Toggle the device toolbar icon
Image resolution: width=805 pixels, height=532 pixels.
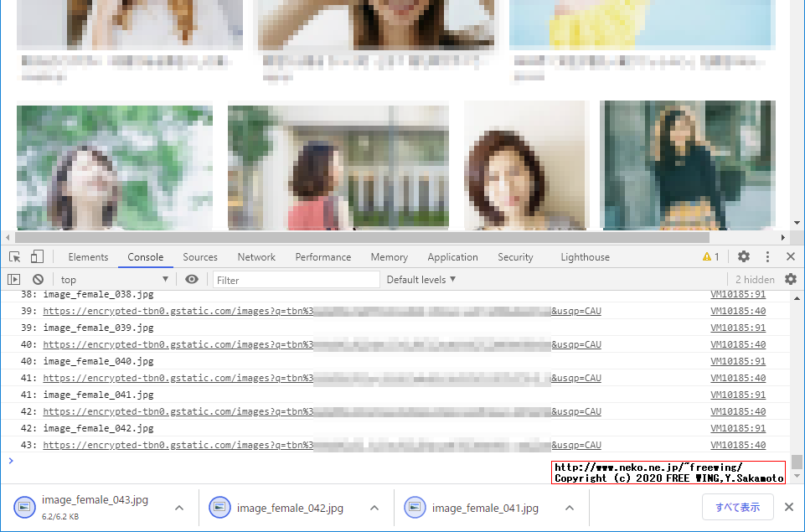pyautogui.click(x=37, y=257)
